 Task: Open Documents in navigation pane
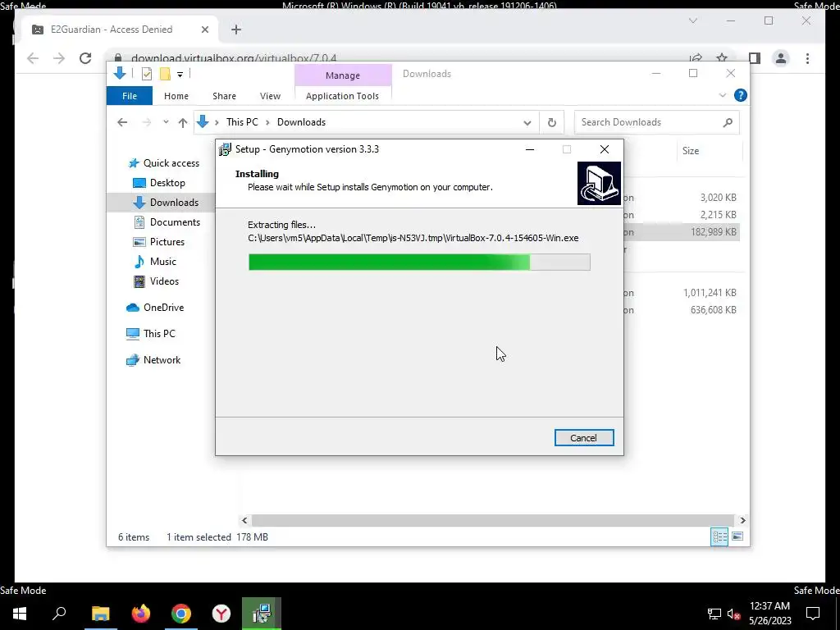(x=175, y=222)
